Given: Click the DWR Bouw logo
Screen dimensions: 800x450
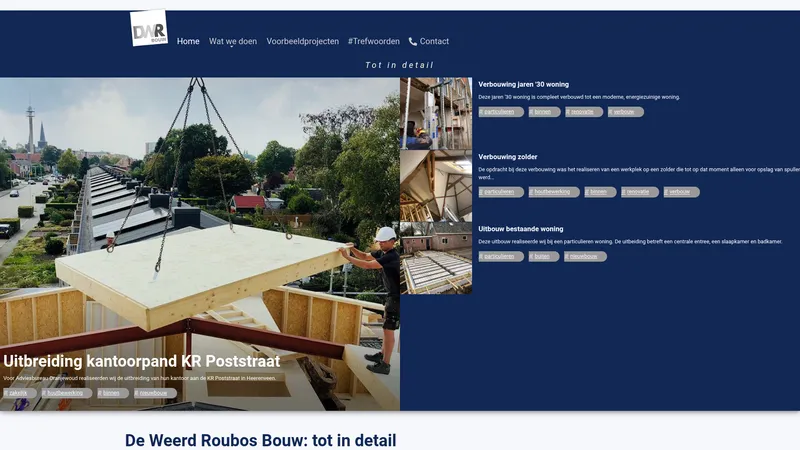Looking at the screenshot, I should point(149,28).
